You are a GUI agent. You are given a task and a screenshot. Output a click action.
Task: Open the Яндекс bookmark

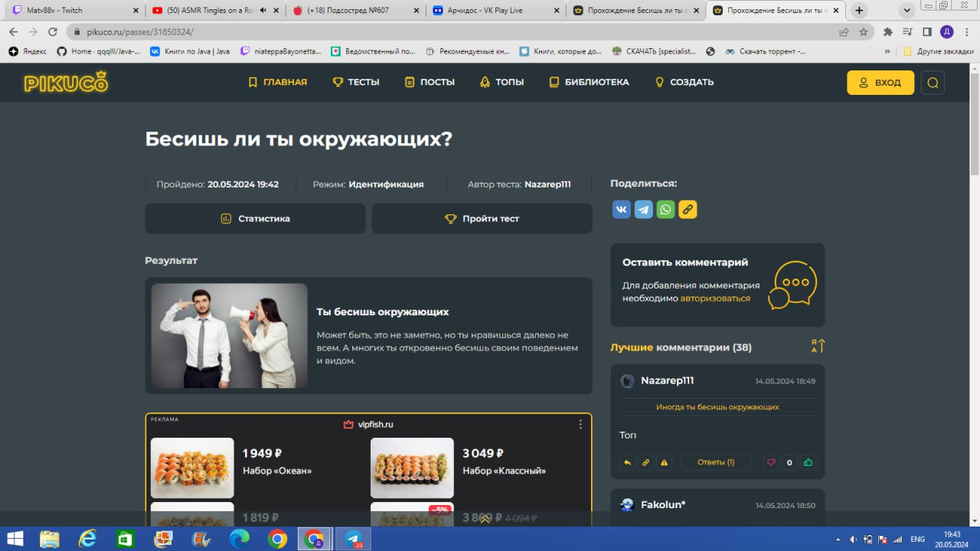click(28, 51)
